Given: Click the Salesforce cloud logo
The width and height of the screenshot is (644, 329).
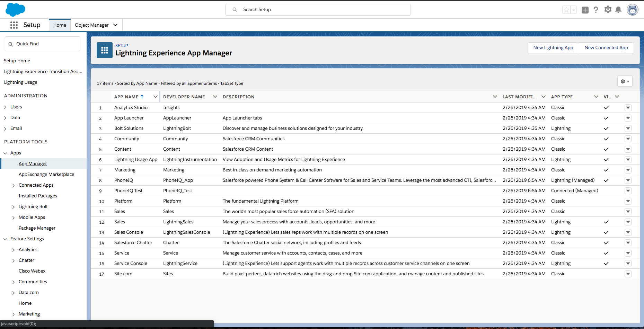Looking at the screenshot, I should pyautogui.click(x=15, y=9).
